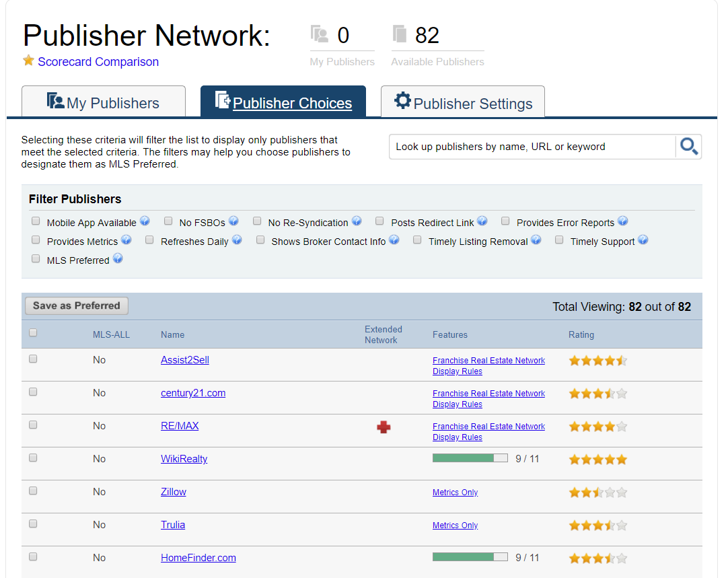Click HomeFinder.com's 9/11 features progress bar
The image size is (728, 578).
pyautogui.click(x=470, y=557)
